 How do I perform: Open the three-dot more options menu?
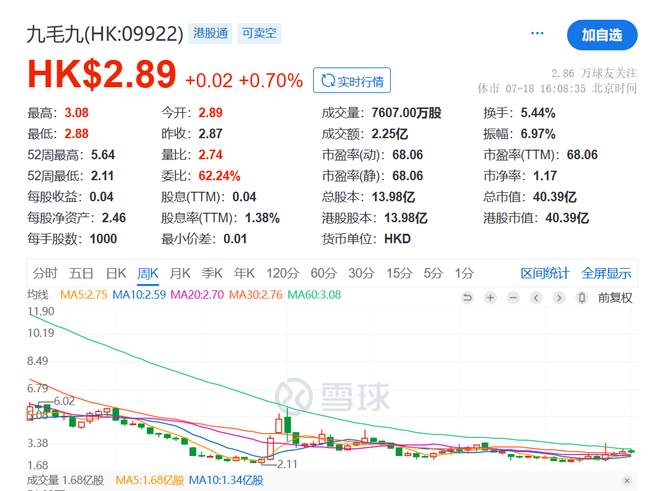pos(537,33)
